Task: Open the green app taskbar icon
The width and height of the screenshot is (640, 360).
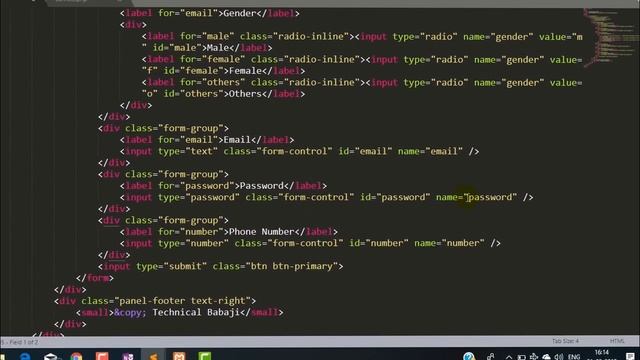Action: [x=204, y=356]
